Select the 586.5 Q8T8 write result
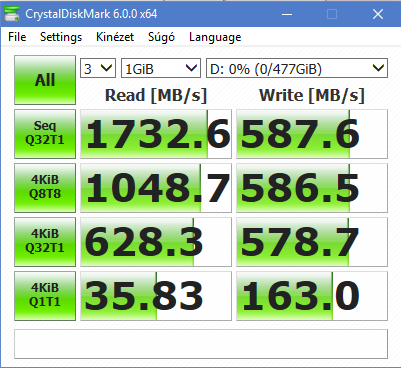This screenshot has width=401, height=368. pos(312,188)
